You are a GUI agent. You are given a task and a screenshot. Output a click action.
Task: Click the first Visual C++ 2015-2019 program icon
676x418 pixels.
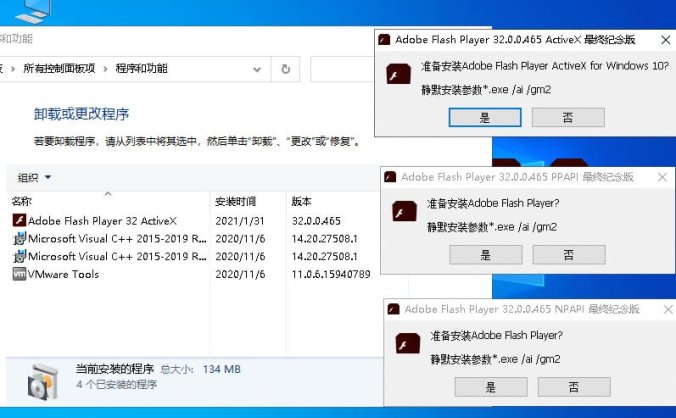19,238
